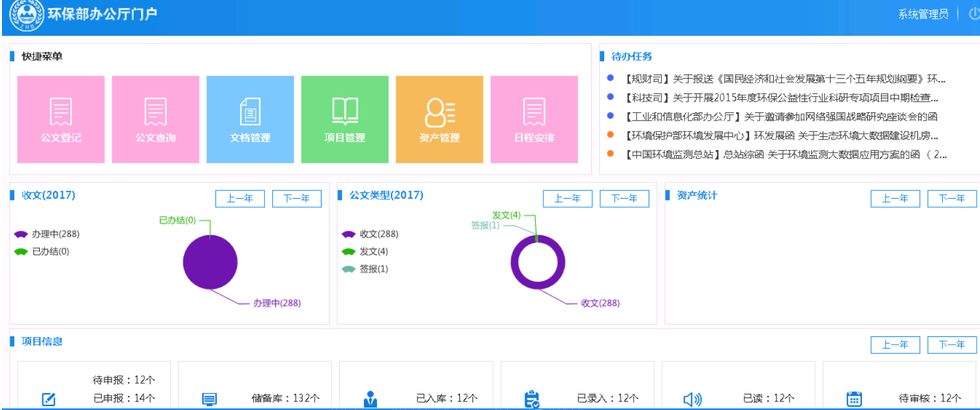
Task: Toggle 签报(1) legend in 公文类型 chart
Action: [365, 269]
